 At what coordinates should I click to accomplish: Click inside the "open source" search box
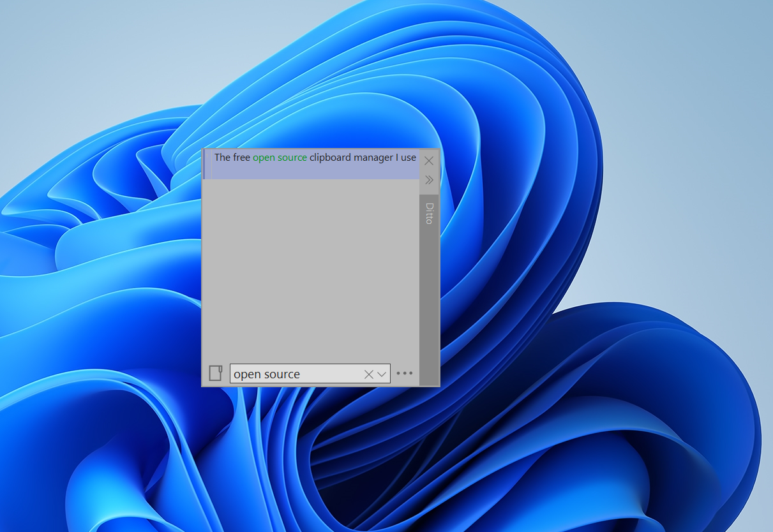pos(310,374)
